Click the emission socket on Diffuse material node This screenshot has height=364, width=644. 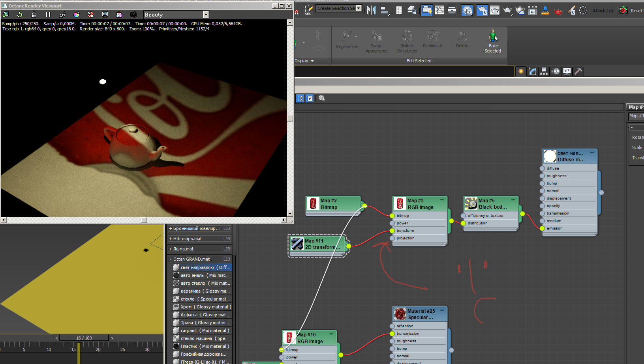543,228
